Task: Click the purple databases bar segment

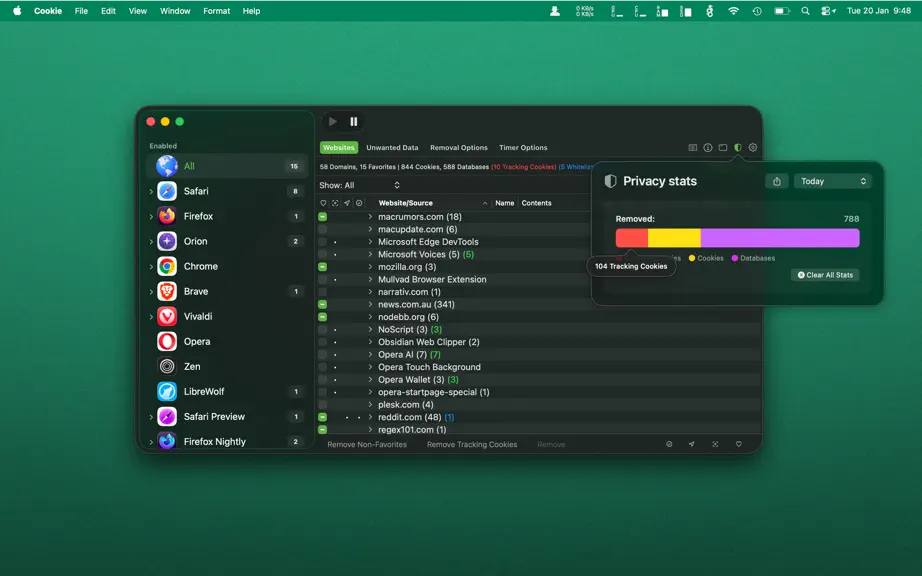Action: (780, 238)
